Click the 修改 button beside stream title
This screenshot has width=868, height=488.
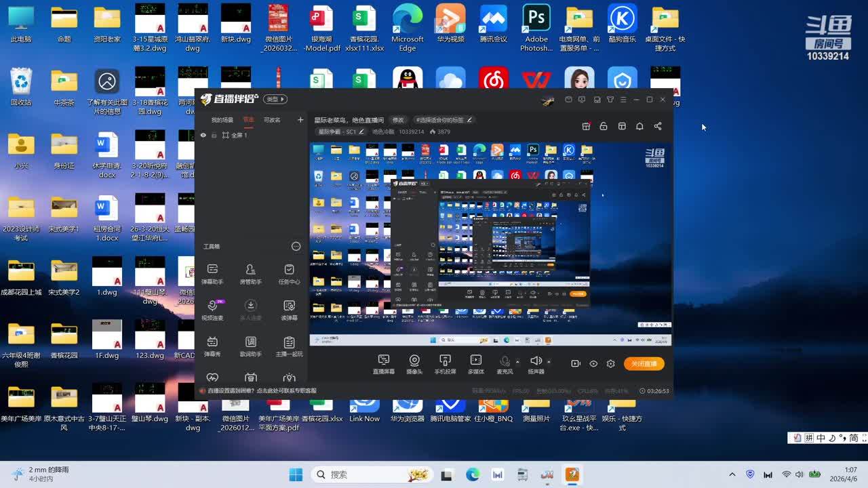[x=398, y=120]
